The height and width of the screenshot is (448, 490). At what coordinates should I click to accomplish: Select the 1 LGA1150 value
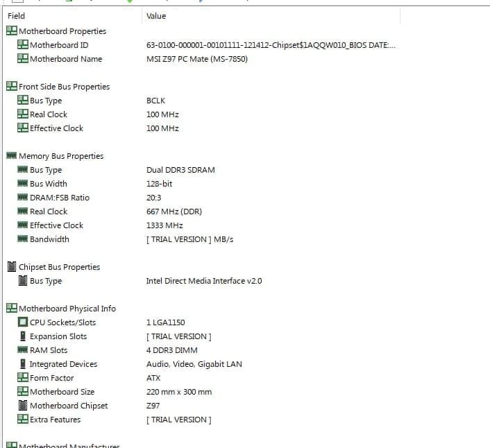tap(165, 322)
